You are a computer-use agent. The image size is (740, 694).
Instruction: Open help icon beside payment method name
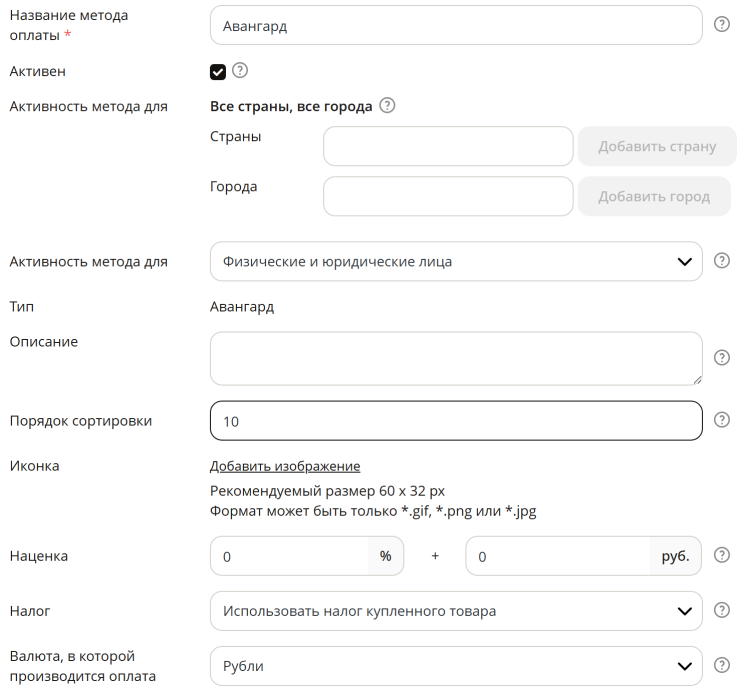tap(722, 24)
